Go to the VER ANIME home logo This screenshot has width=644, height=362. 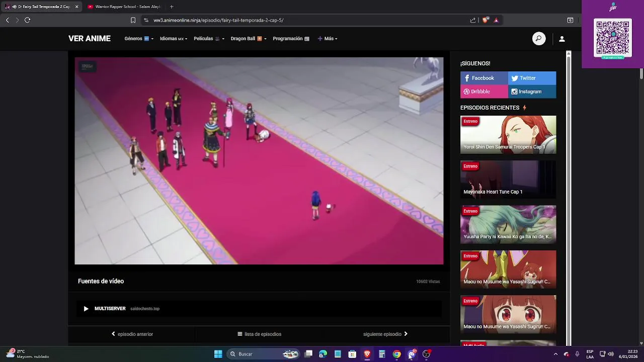coord(90,39)
